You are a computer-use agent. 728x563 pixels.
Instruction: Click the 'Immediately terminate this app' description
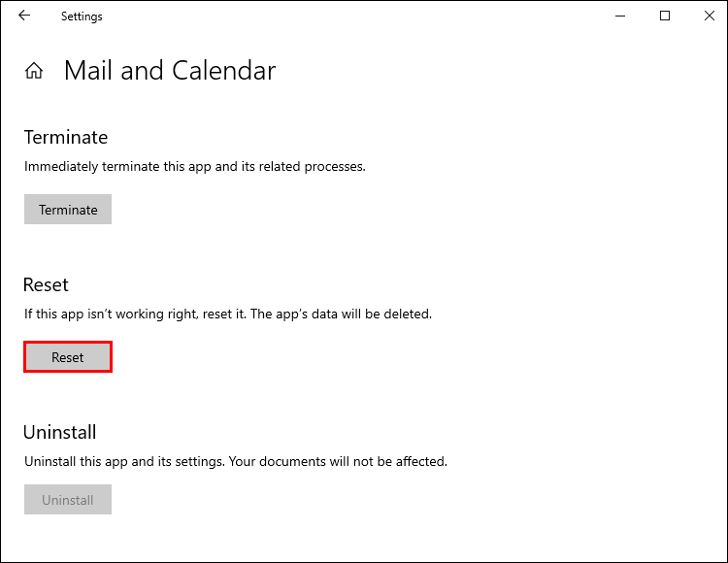[x=194, y=166]
